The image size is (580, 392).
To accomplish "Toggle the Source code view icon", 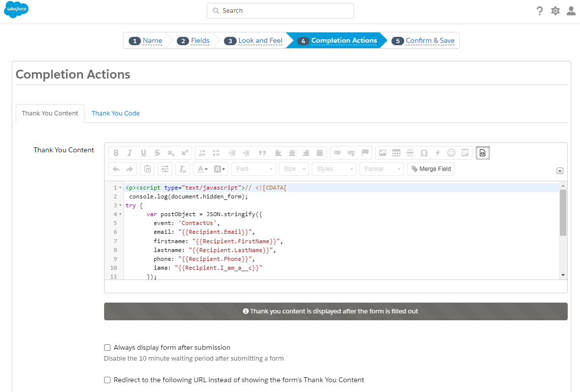I will pyautogui.click(x=482, y=153).
